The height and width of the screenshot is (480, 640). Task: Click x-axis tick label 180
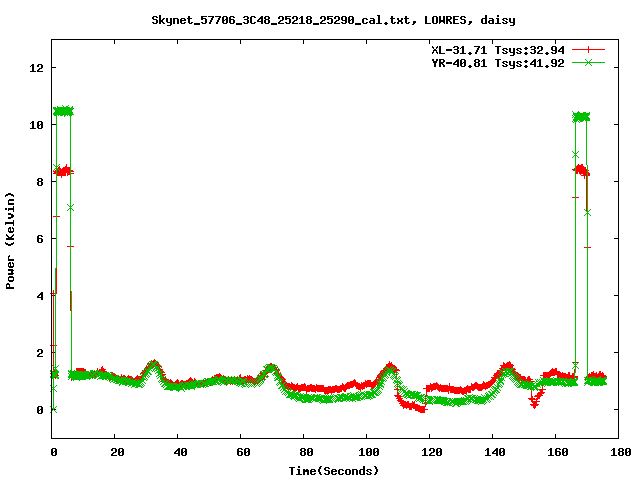click(620, 452)
